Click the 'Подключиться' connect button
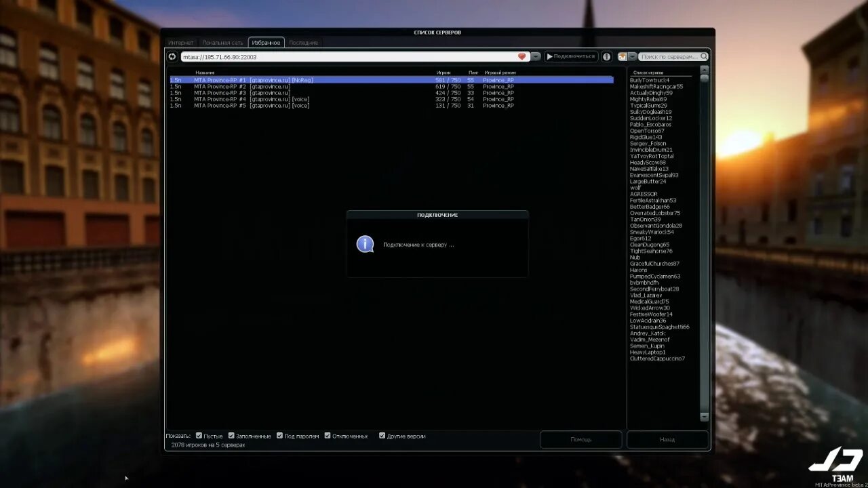 (x=571, y=57)
